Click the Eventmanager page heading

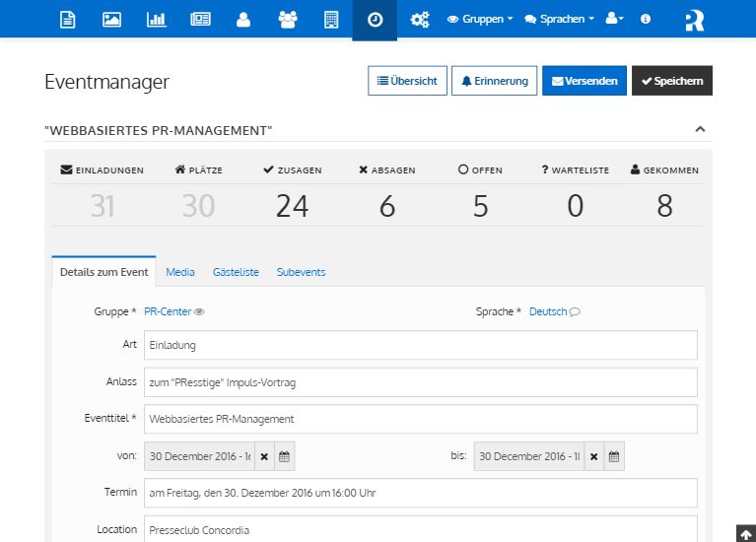pos(107,82)
